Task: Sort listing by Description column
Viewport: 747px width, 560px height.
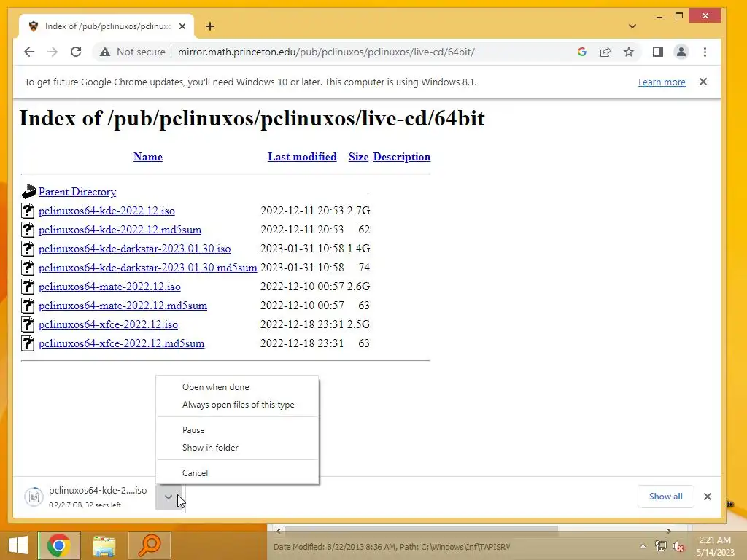Action: [402, 157]
